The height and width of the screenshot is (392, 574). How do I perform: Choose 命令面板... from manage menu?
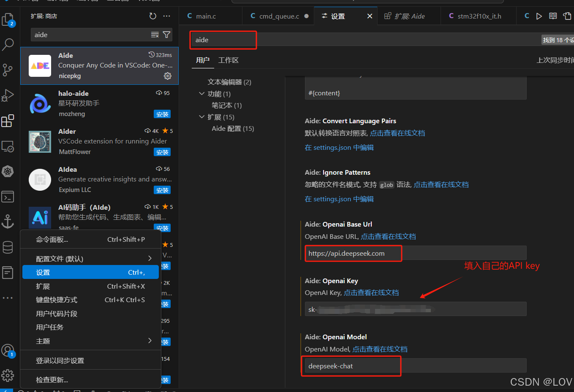[x=90, y=239]
